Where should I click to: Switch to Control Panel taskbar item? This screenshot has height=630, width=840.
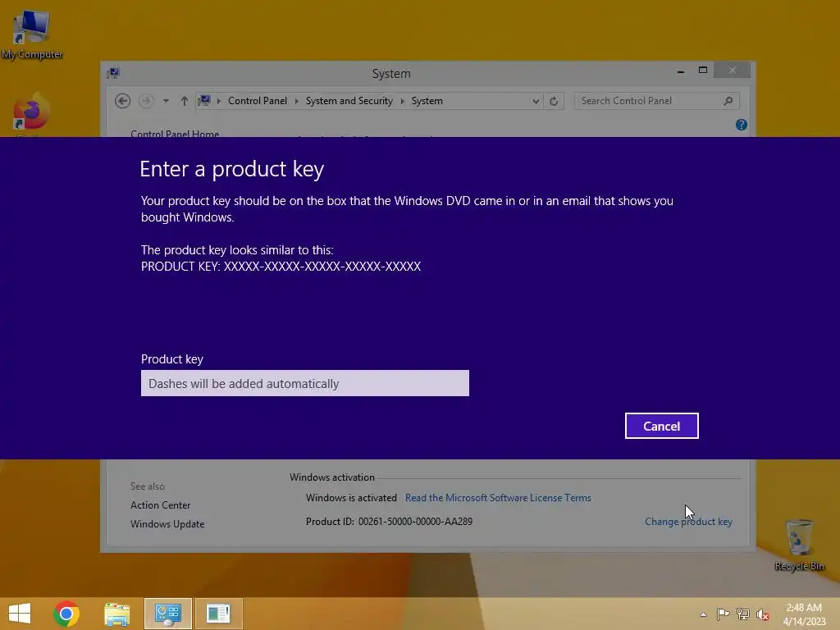point(167,614)
